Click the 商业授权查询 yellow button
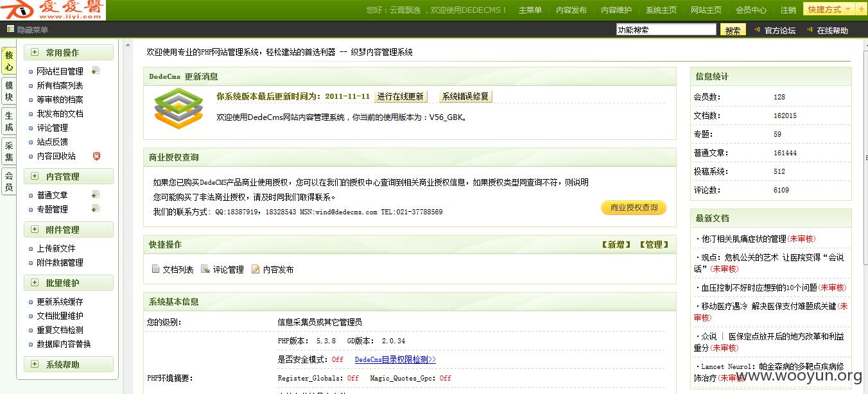868x394 pixels. (634, 208)
